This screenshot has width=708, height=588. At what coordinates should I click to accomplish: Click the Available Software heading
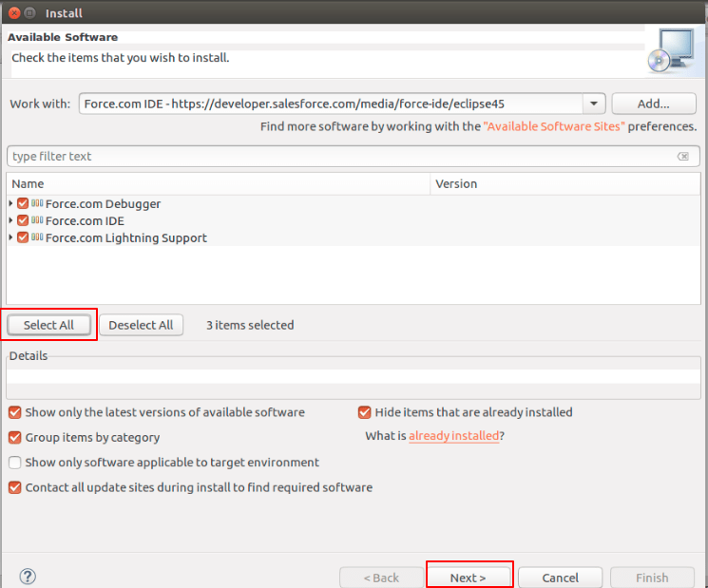(63, 37)
